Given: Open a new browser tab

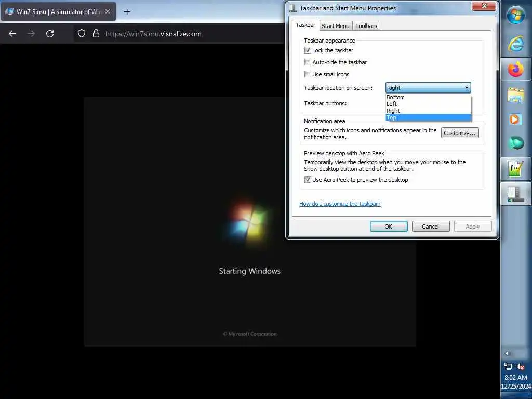Looking at the screenshot, I should pos(127,12).
